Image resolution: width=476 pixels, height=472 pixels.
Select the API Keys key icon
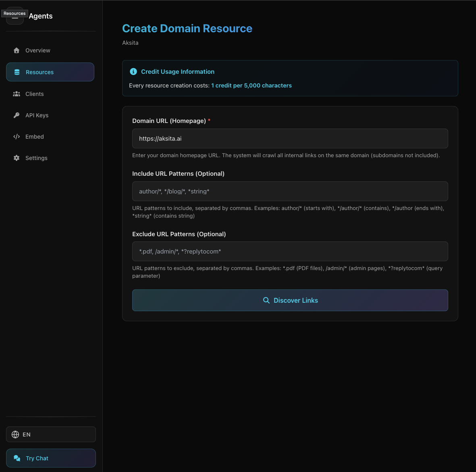coord(17,115)
